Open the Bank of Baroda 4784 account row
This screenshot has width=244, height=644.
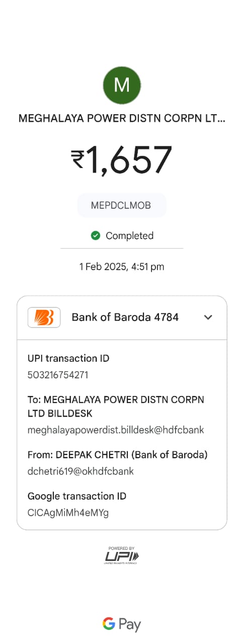click(x=122, y=317)
